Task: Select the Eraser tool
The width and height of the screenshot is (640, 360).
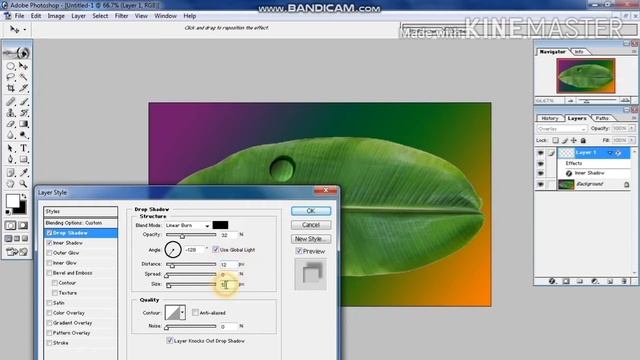Action: pyautogui.click(x=11, y=124)
